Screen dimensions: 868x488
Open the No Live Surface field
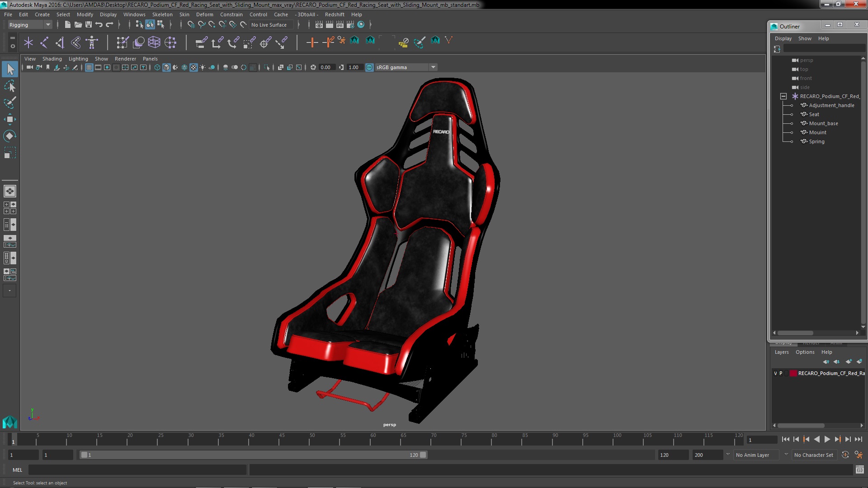[x=270, y=25]
